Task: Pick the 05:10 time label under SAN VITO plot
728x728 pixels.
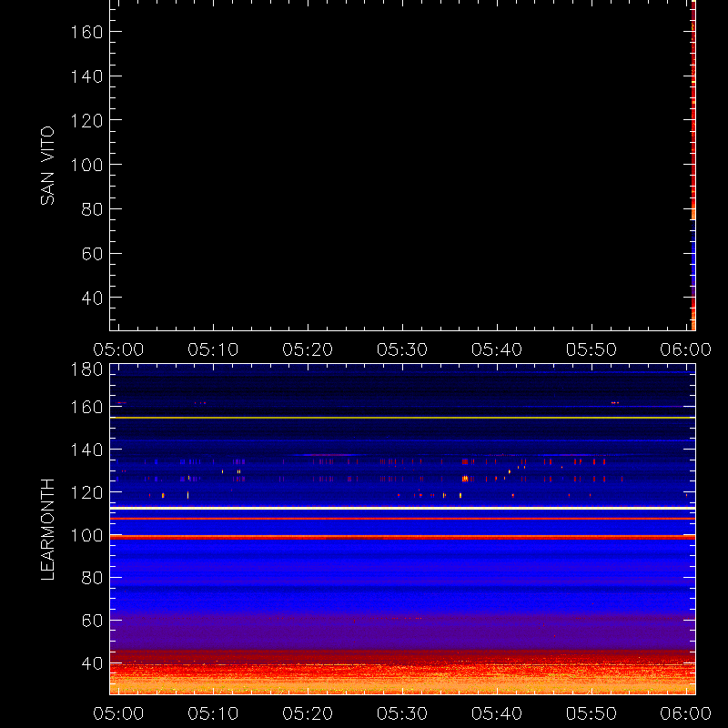Action: pos(213,349)
